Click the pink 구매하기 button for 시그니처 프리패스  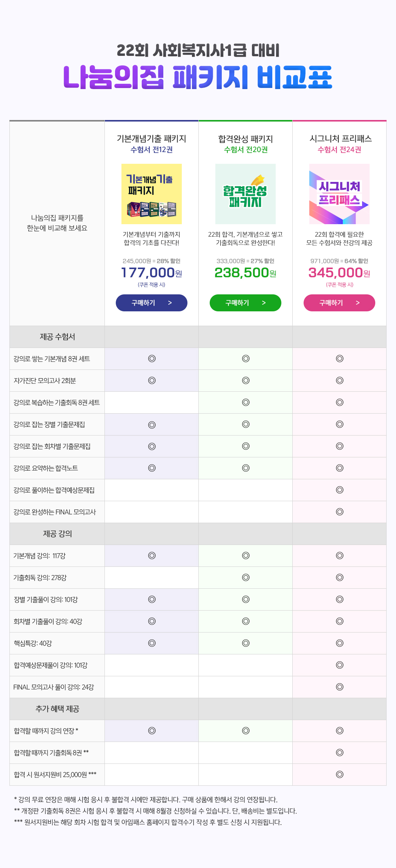339,303
